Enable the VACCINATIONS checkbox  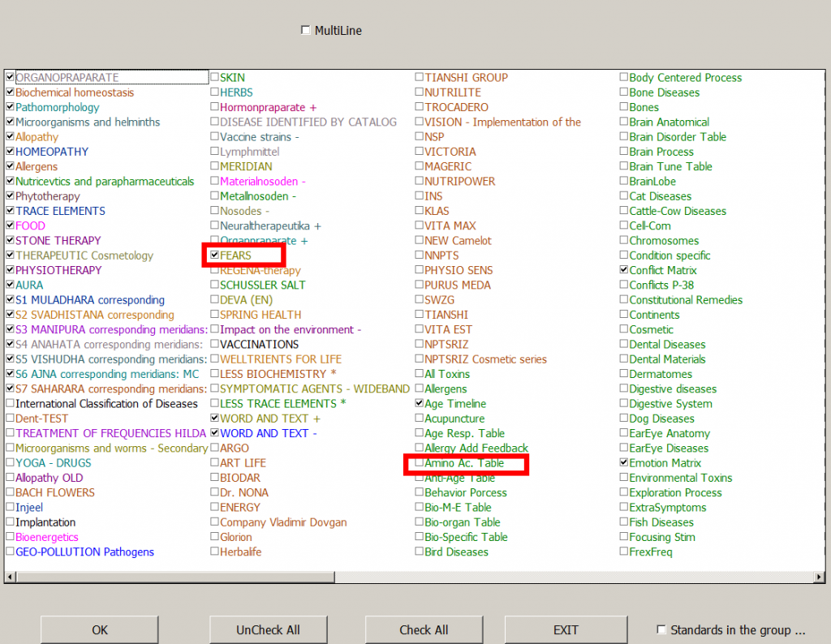click(216, 344)
